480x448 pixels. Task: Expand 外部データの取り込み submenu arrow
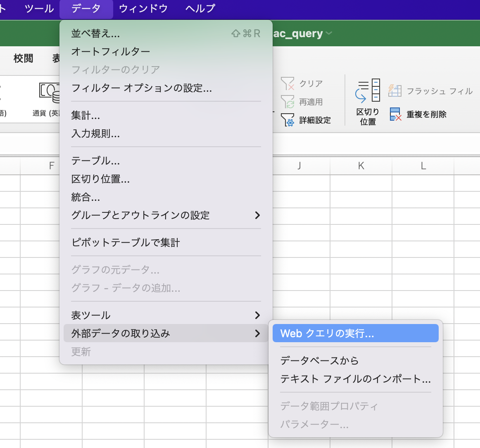click(x=257, y=334)
